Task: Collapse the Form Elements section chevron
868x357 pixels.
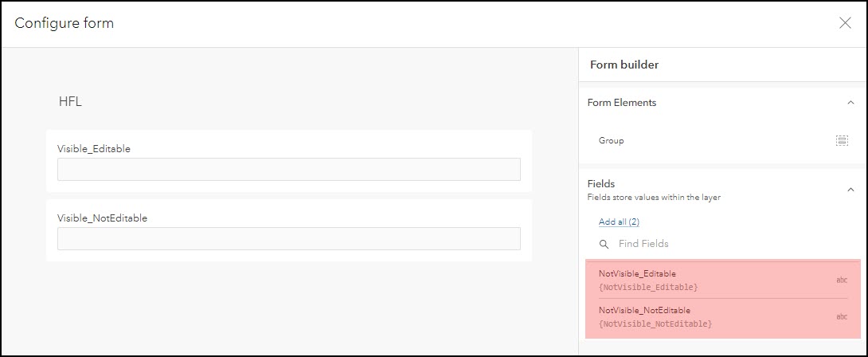Action: [x=850, y=103]
